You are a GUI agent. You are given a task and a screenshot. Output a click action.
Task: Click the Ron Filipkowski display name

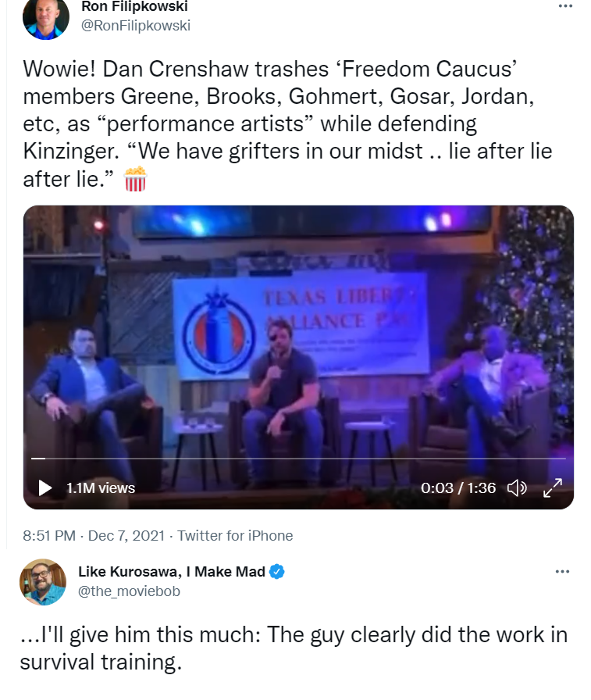(x=134, y=6)
